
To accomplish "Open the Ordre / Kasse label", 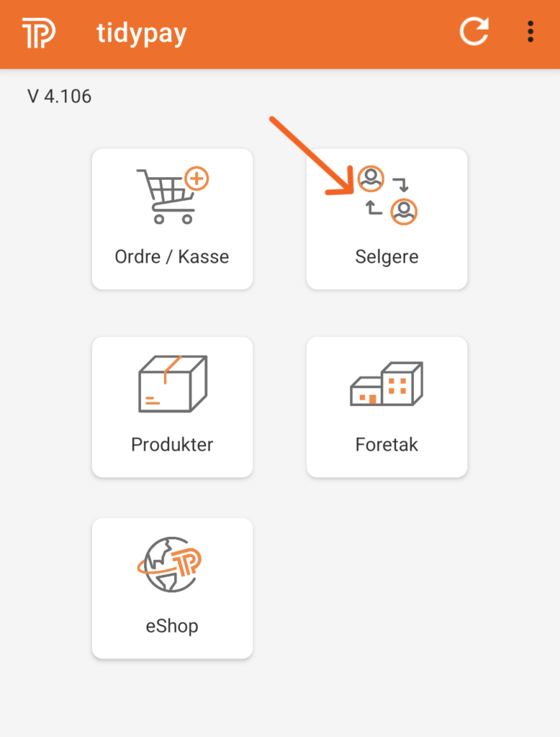I will coord(172,257).
